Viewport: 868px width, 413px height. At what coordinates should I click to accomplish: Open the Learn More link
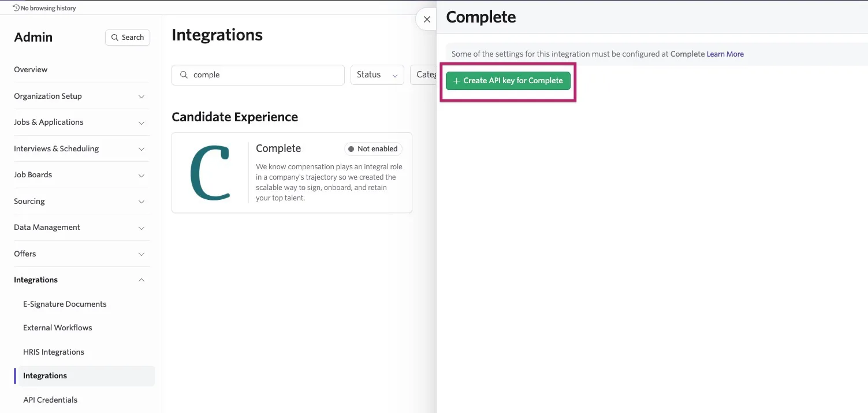coord(725,54)
